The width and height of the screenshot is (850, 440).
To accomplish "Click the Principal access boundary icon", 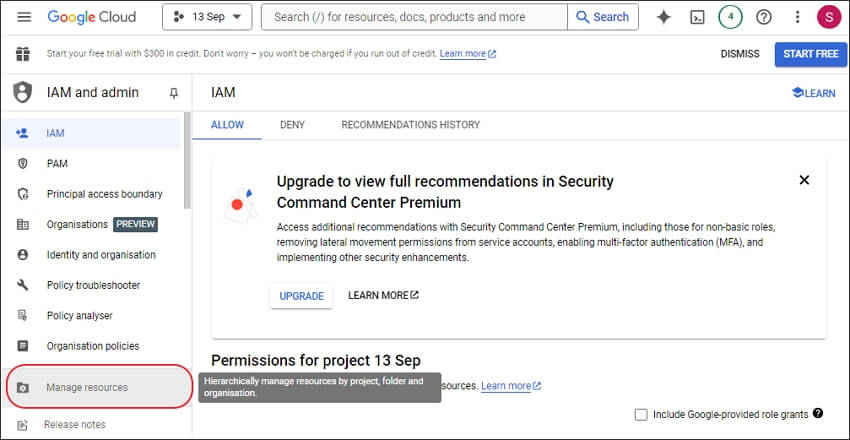I will pyautogui.click(x=22, y=194).
